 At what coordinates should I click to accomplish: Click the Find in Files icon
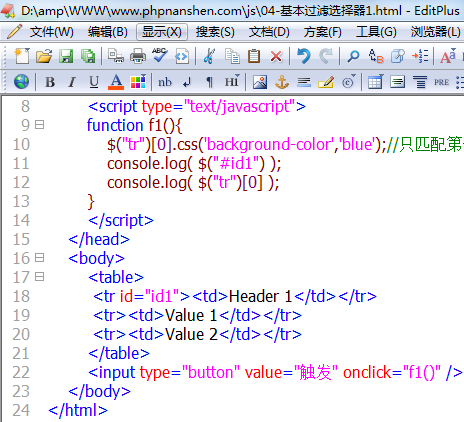tap(398, 56)
